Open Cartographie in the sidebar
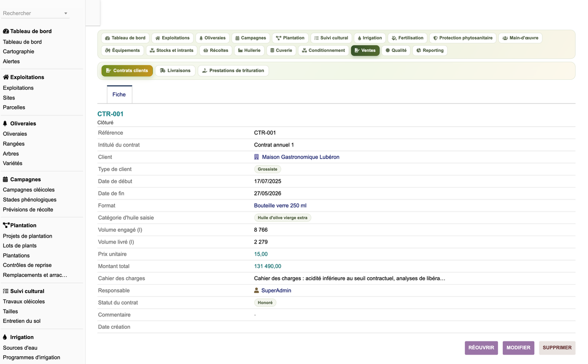The image size is (588, 364). point(19,51)
